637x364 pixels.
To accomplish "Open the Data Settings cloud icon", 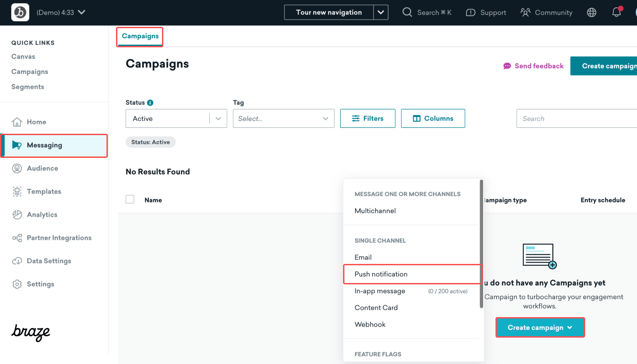I will coord(17,261).
